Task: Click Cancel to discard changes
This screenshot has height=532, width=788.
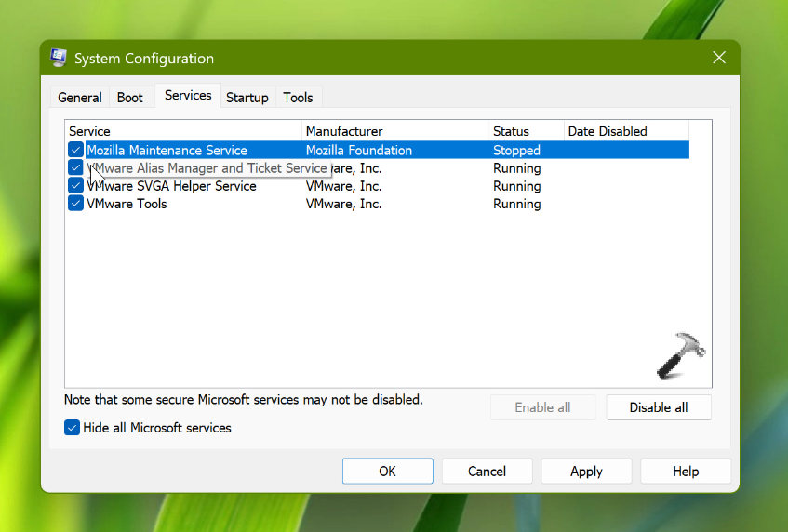Action: [x=487, y=472]
